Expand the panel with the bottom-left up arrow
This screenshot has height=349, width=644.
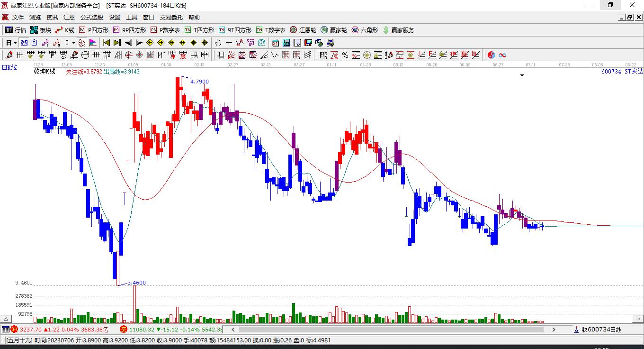[x=7, y=320]
